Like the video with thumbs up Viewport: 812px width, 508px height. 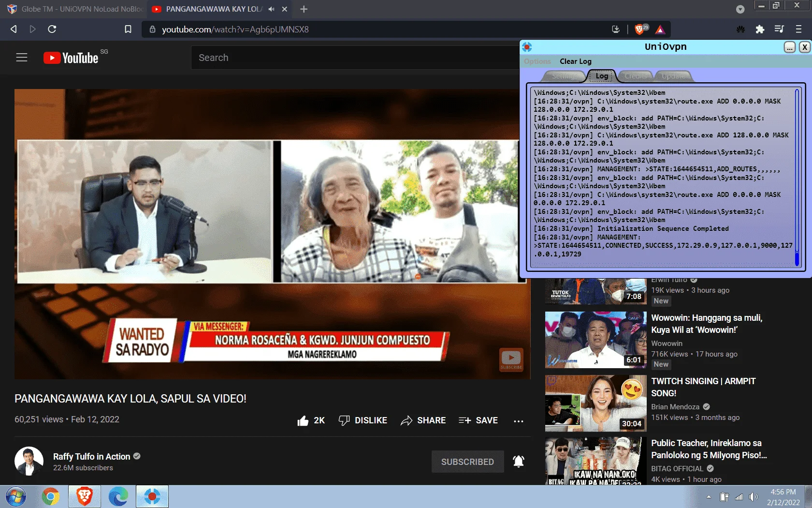tap(303, 420)
